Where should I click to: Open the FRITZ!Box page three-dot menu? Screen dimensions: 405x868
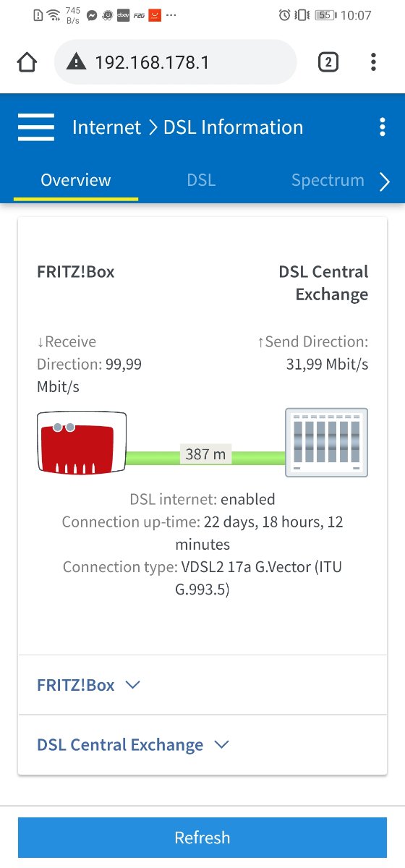click(383, 127)
